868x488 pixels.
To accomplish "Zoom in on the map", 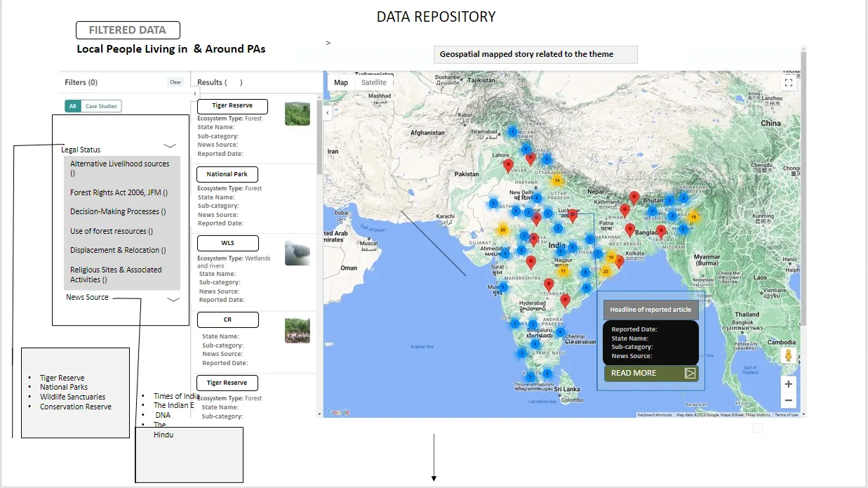I will pos(789,384).
